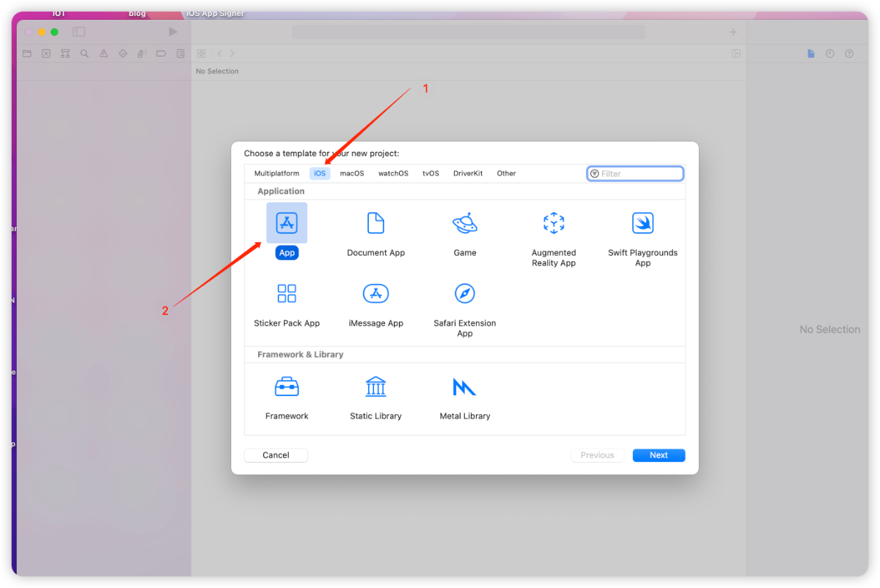Show the History inspector clock icon
The width and height of the screenshot is (880, 588).
pos(830,54)
